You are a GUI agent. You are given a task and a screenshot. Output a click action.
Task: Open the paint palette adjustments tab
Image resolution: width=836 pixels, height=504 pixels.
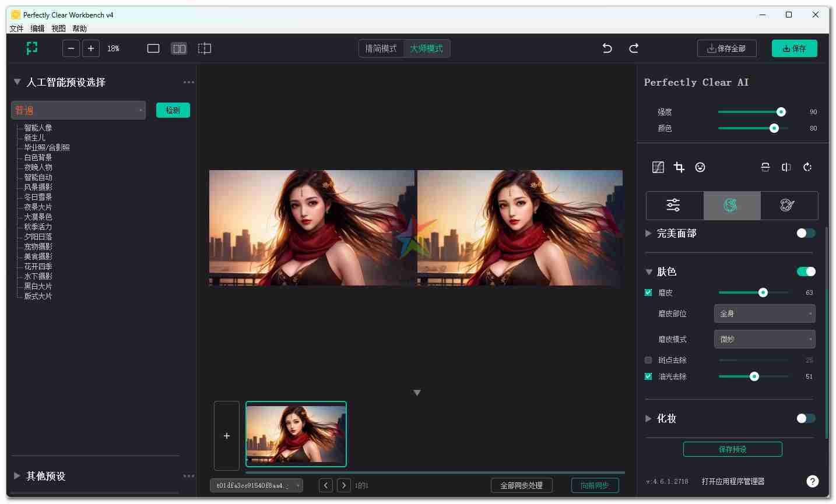click(787, 205)
